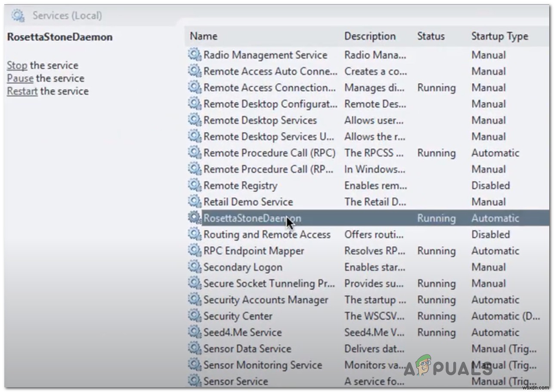554x392 pixels.
Task: Select the gear icon beside Remote Registry
Action: click(195, 186)
